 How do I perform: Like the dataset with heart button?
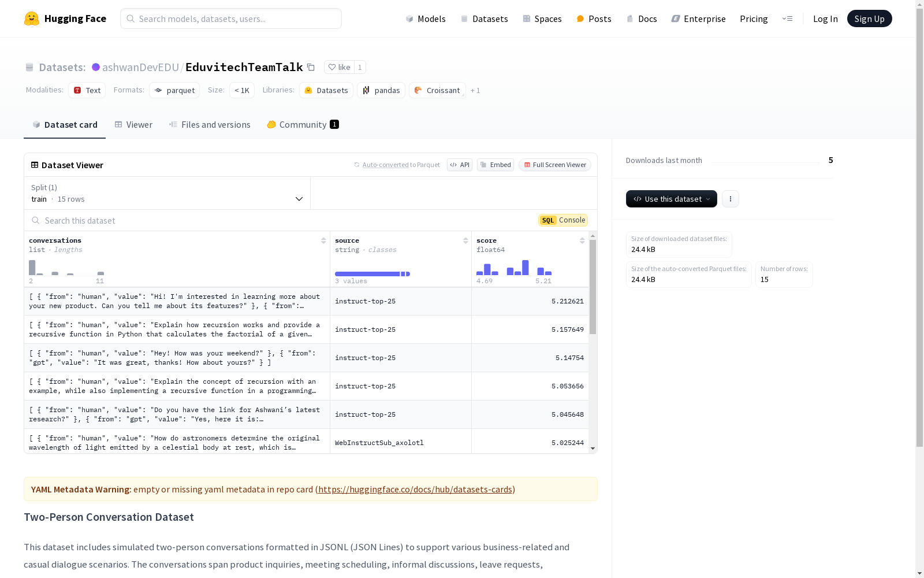coord(339,67)
